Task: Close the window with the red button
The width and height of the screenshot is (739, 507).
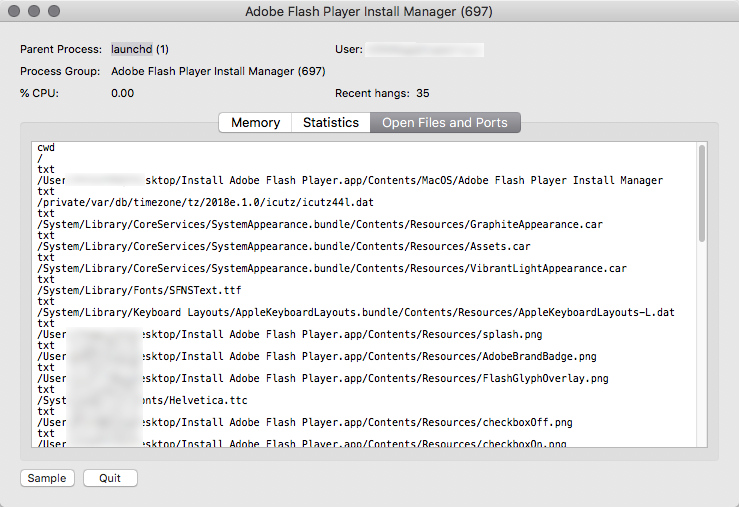Action: (x=13, y=12)
